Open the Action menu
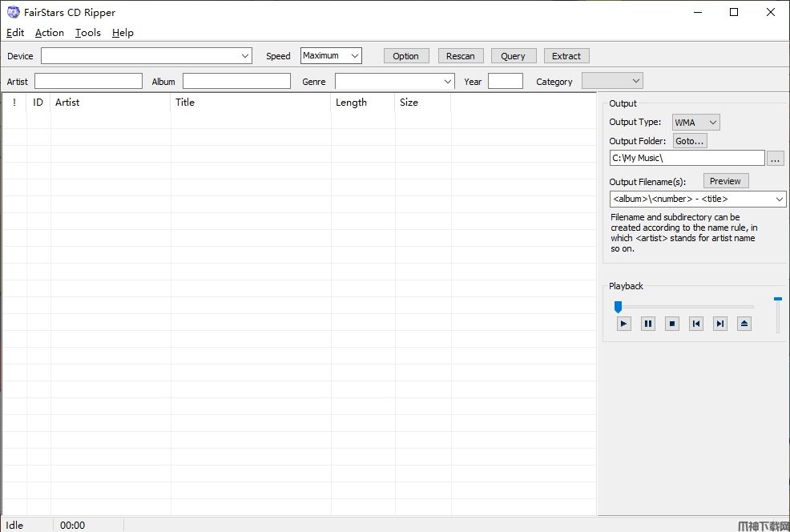Screen dimensions: 790x532 tap(49, 33)
